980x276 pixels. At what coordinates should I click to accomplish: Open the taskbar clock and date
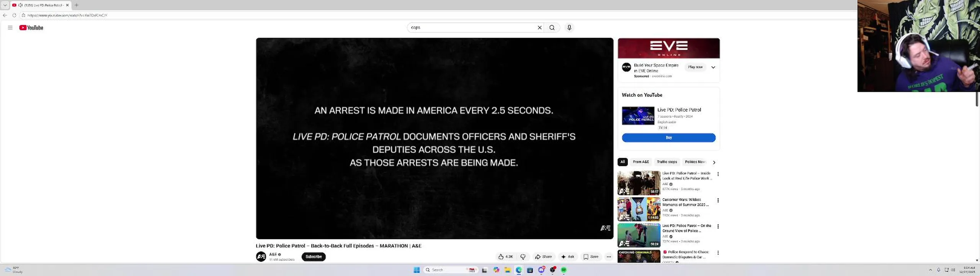pyautogui.click(x=967, y=270)
